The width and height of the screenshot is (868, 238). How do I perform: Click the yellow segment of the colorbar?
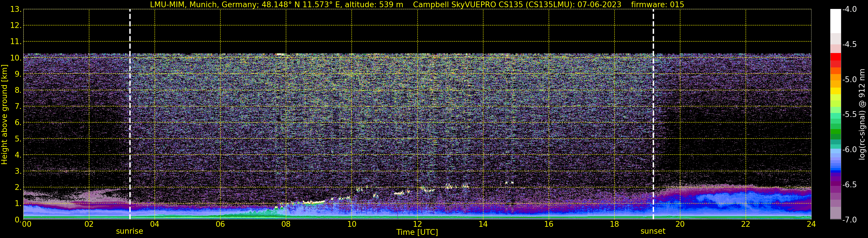click(835, 91)
